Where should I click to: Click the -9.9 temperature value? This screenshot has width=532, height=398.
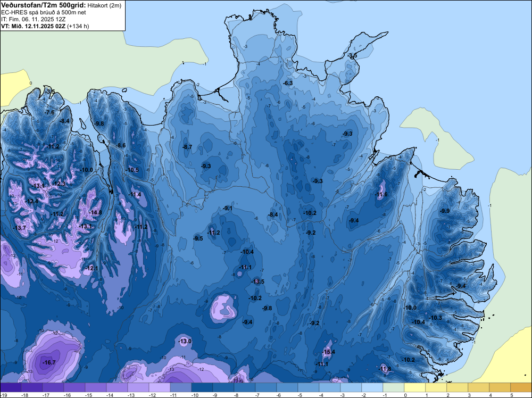tap(444, 211)
